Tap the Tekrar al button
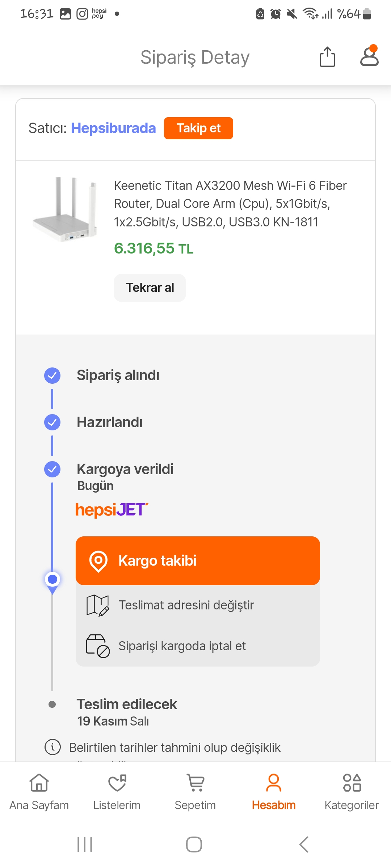 point(150,288)
